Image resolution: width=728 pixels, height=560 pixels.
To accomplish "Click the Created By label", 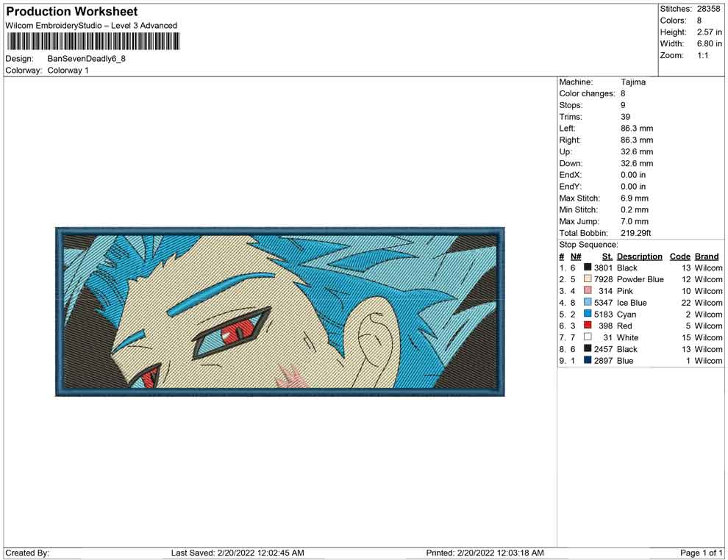I will coord(27,553).
